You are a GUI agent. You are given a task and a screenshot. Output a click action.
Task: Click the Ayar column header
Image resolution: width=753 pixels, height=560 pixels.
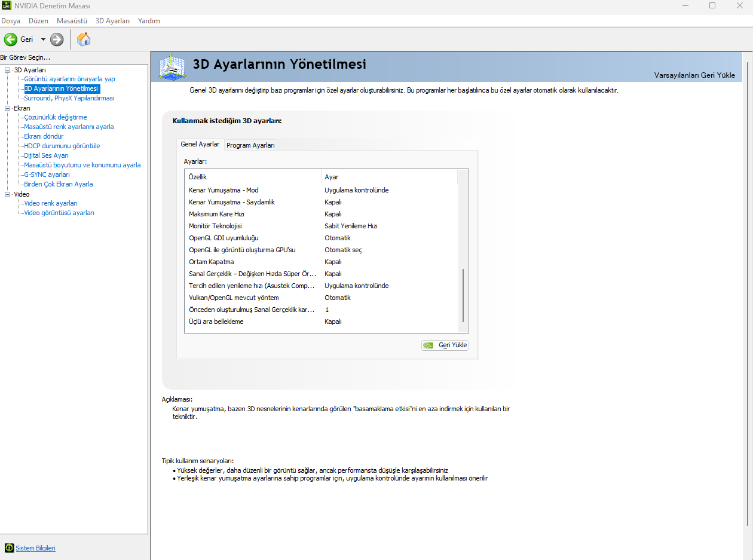point(389,177)
